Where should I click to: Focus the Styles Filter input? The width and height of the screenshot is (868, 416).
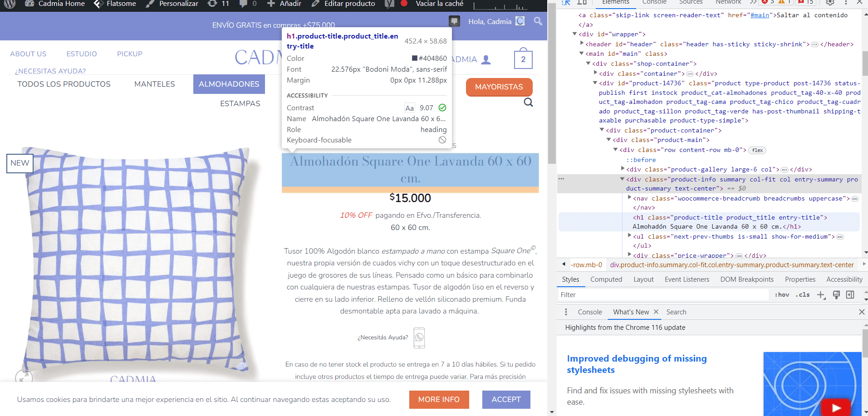point(662,295)
